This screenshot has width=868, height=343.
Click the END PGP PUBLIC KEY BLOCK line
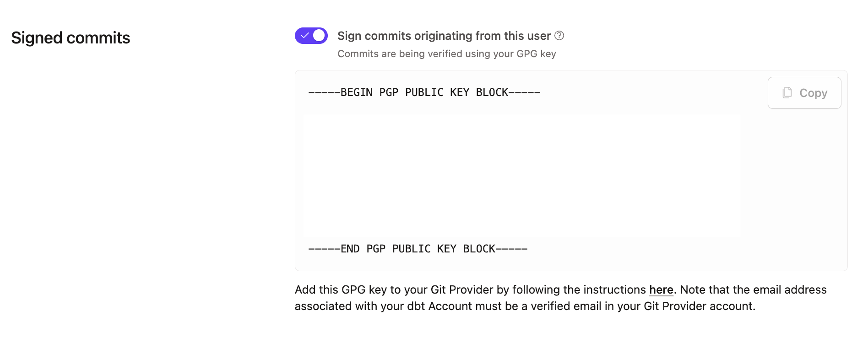tap(418, 248)
